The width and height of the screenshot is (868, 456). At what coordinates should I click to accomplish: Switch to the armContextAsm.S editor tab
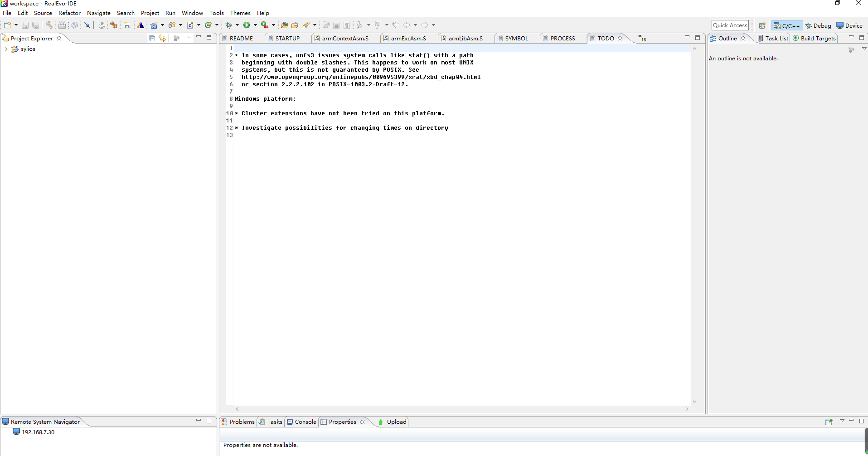click(345, 38)
